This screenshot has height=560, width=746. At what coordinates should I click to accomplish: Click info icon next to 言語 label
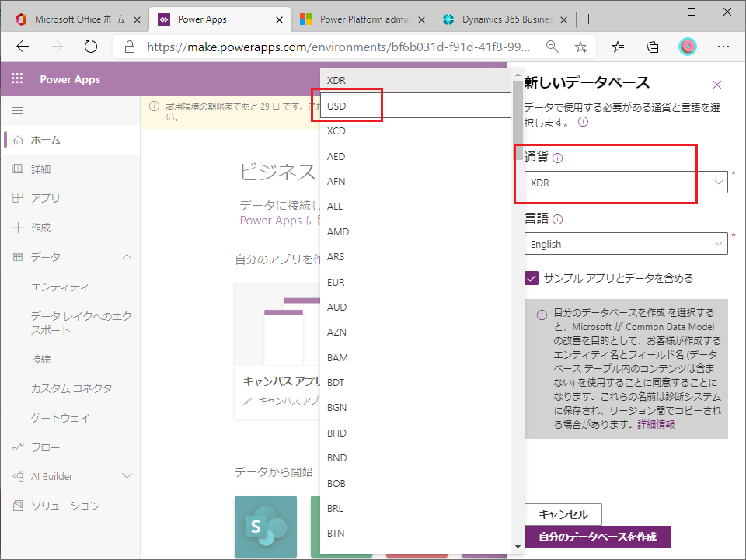click(x=558, y=219)
